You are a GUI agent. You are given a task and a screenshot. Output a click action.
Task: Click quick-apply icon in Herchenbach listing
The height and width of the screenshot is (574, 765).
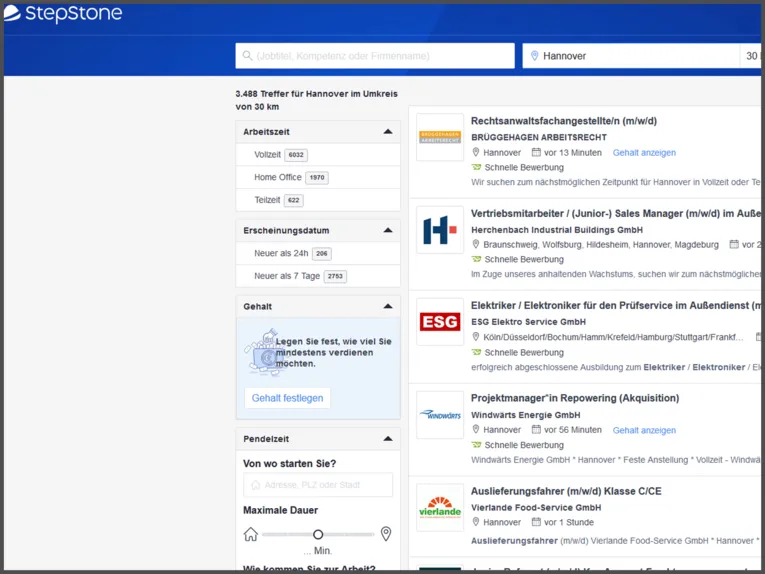(x=476, y=259)
